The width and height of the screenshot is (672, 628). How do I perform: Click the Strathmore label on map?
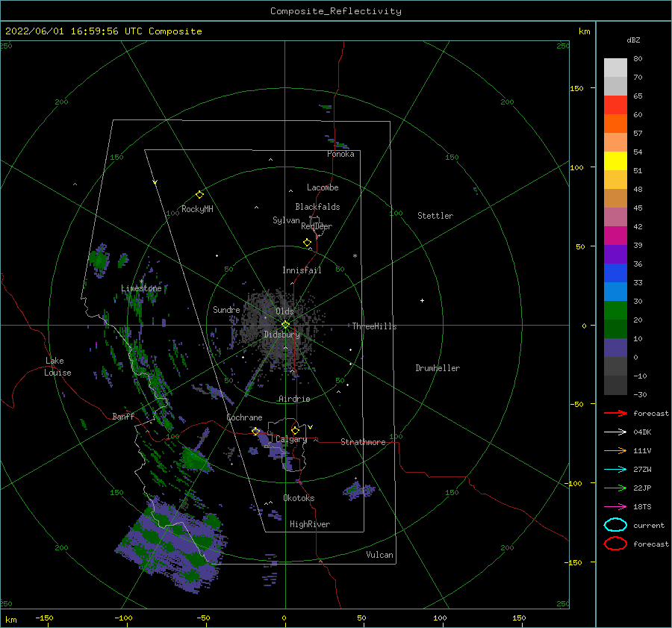363,442
